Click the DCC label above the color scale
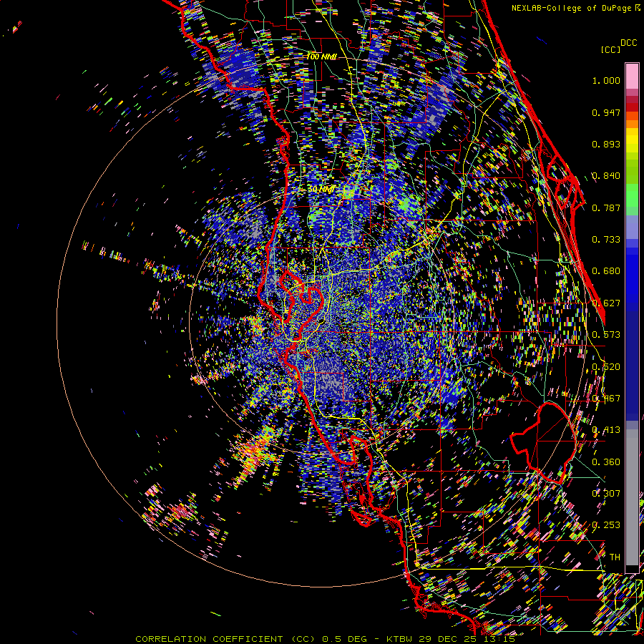 pyautogui.click(x=628, y=43)
